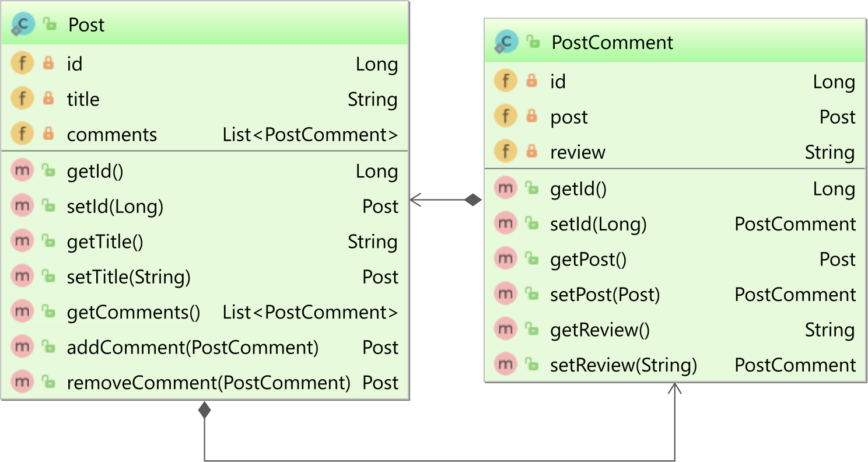Screen dimensions: 868x462
Task: Click the arrowhead pointing into PostComment bottom
Action: 675,389
